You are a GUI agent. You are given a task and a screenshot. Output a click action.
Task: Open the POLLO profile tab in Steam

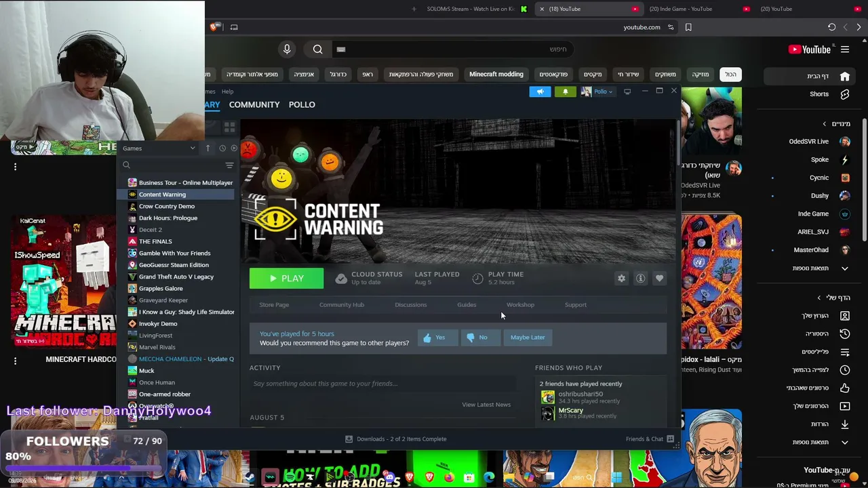click(302, 104)
